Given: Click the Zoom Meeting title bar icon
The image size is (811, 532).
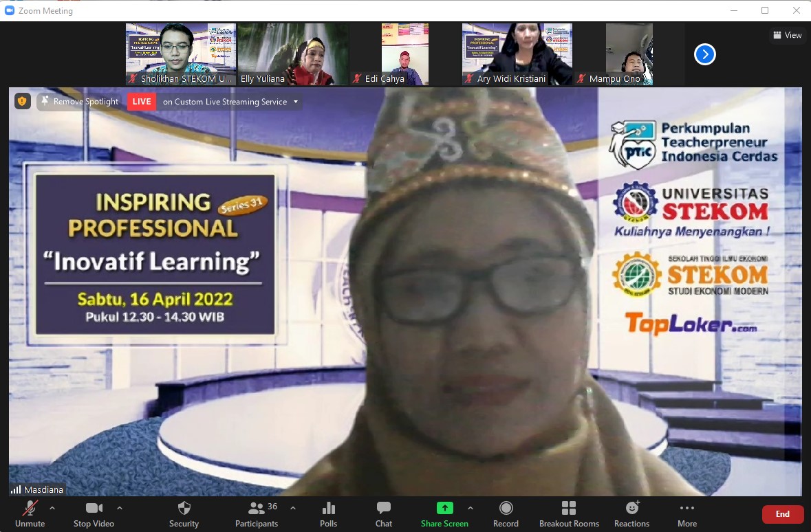Looking at the screenshot, I should 9,10.
